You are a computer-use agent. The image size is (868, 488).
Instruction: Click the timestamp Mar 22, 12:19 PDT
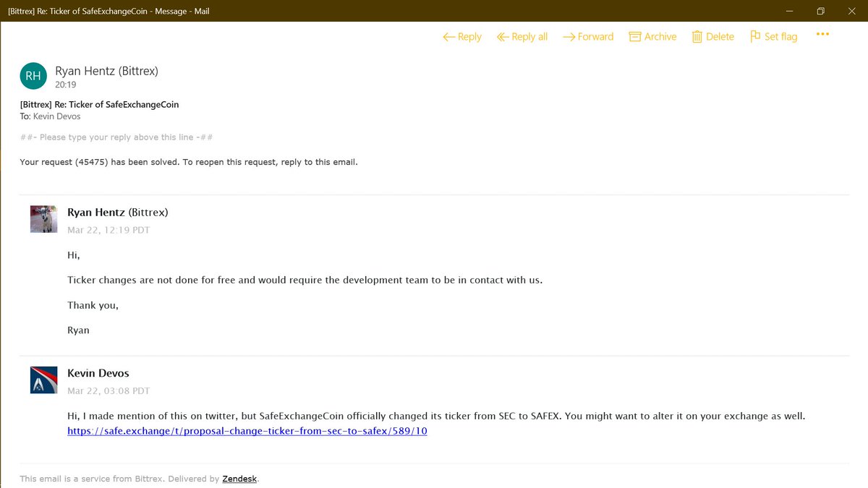point(109,230)
